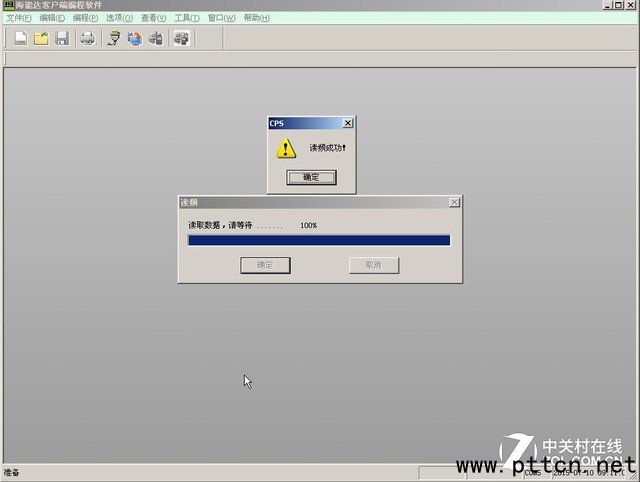Open the 文件(F) menu
Viewport: 640px width, 482px height.
tap(19, 18)
